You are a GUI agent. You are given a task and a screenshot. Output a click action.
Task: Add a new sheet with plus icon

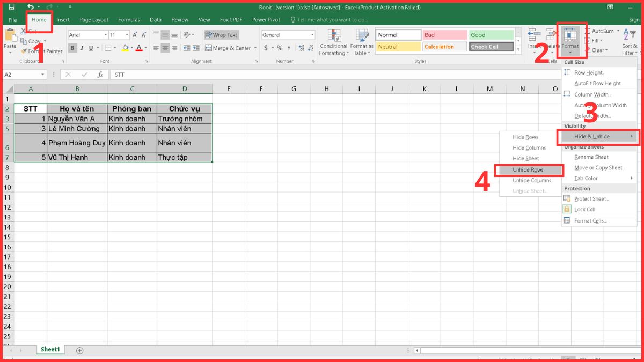click(80, 350)
